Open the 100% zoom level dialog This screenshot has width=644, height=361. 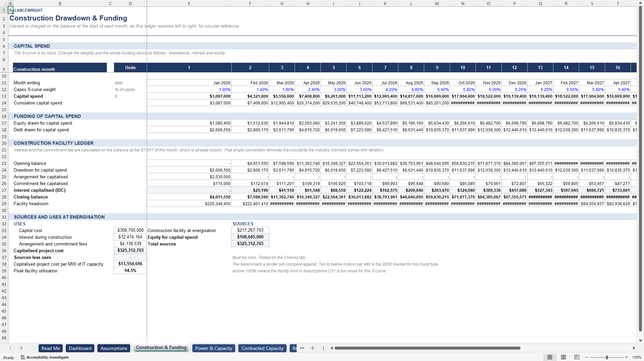click(x=637, y=357)
